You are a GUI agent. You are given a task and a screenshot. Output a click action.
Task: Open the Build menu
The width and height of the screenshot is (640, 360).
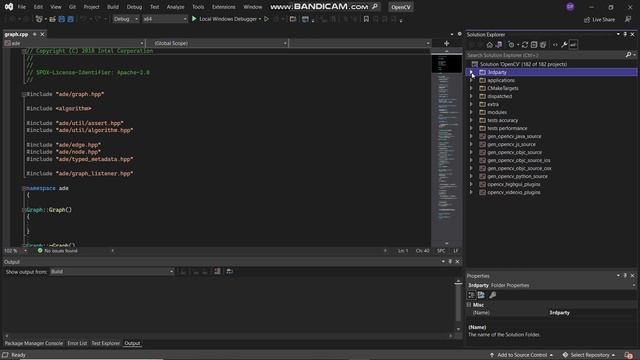click(x=113, y=7)
